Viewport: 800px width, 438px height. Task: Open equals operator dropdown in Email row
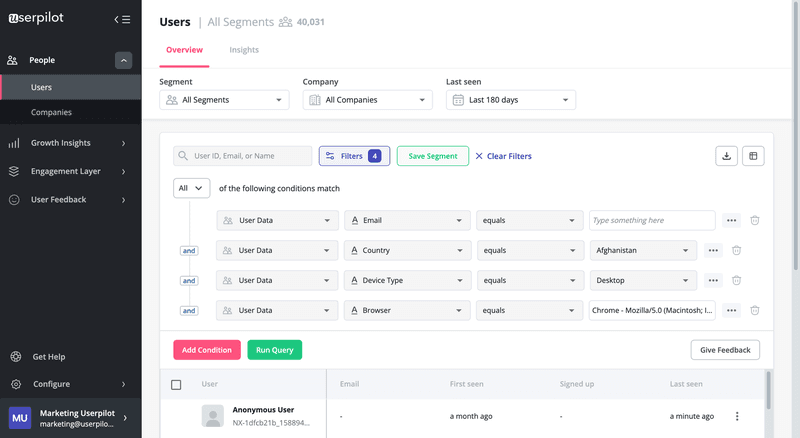[x=530, y=221]
